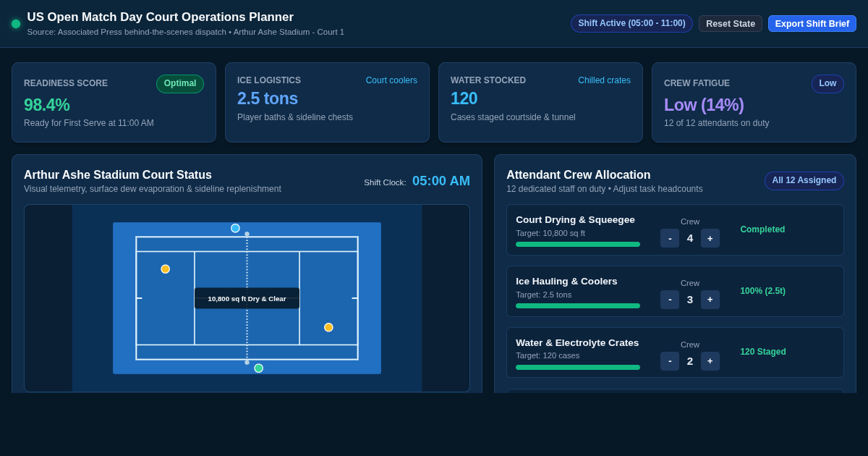Click the 05:00 AM shift clock value
The height and width of the screenshot is (456, 868).
[441, 181]
